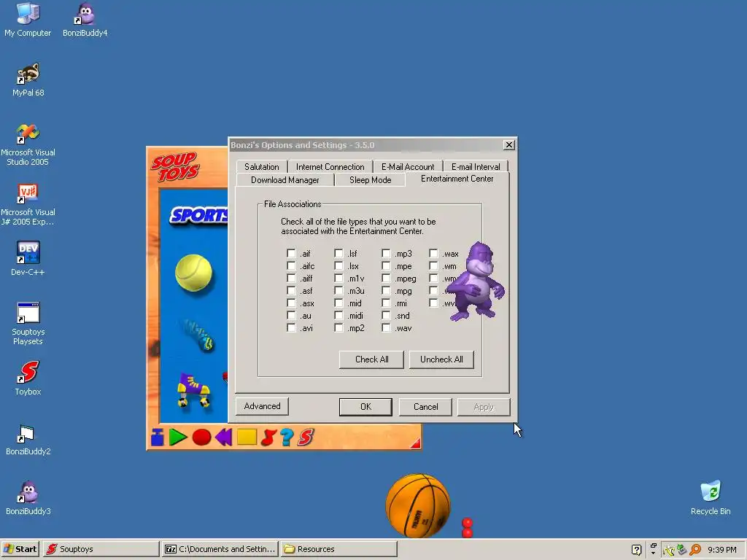Open Advanced settings in Bonzi options
747x560 pixels.
tap(262, 406)
